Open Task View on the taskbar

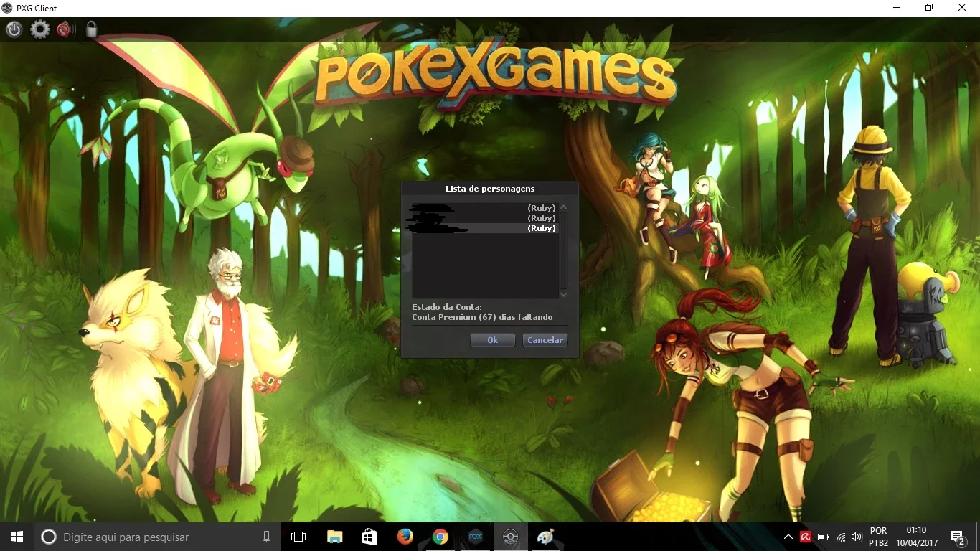click(298, 537)
